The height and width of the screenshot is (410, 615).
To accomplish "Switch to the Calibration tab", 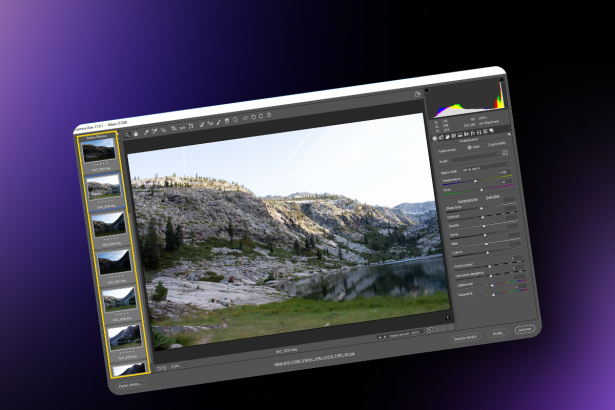I will 479,132.
